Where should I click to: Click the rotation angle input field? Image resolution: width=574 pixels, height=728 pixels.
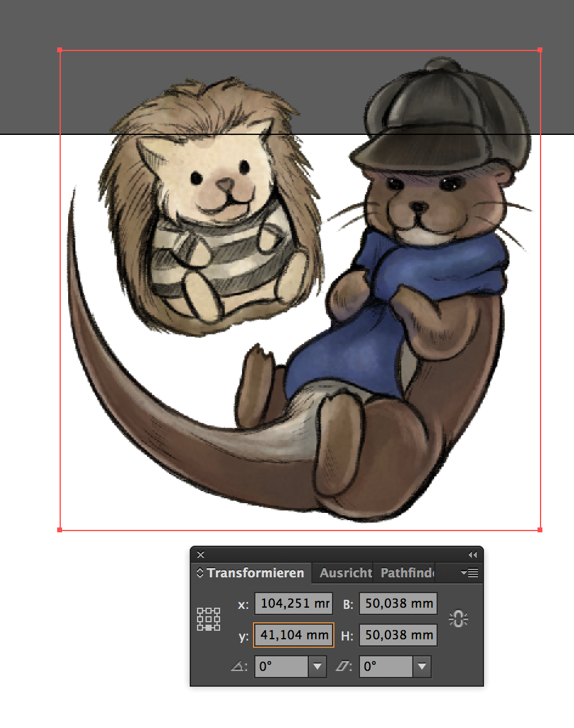point(282,666)
